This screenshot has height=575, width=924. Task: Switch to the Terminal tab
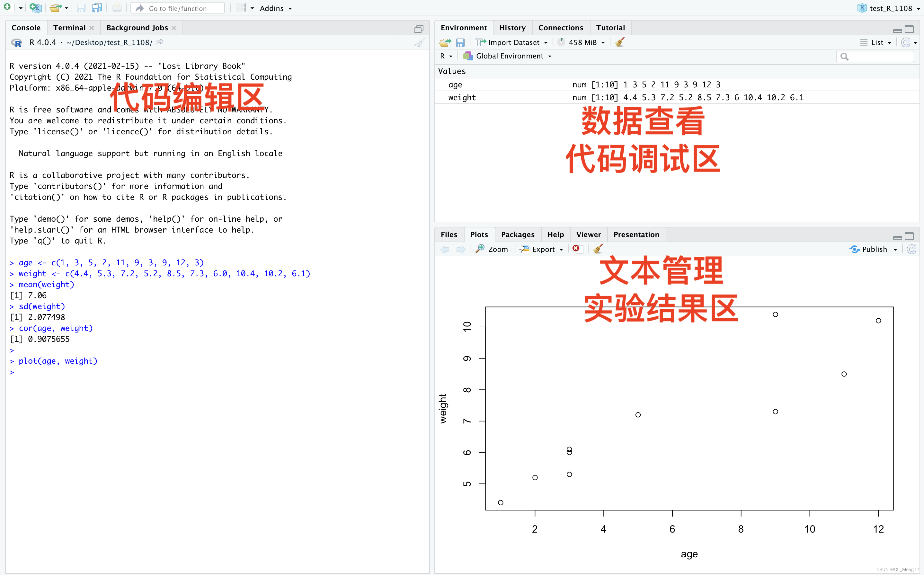click(x=69, y=28)
